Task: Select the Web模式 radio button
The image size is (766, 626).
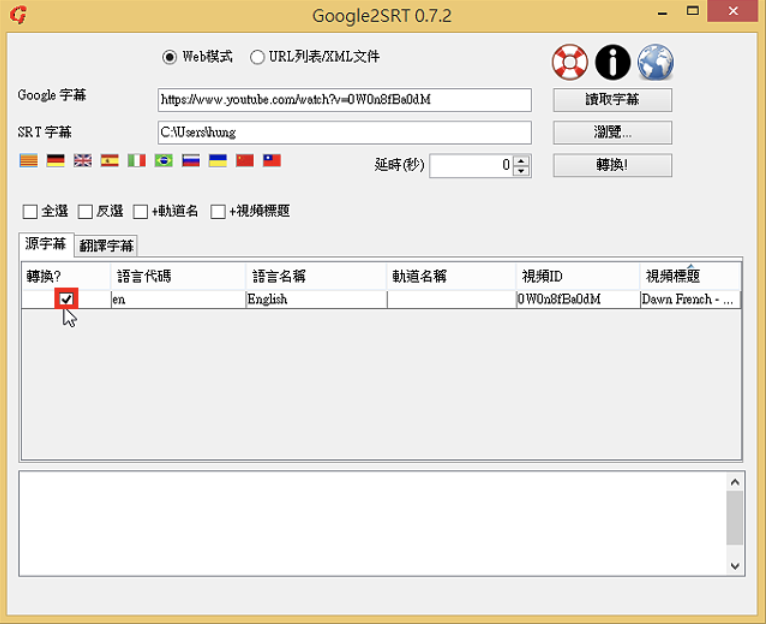Action: pyautogui.click(x=170, y=57)
